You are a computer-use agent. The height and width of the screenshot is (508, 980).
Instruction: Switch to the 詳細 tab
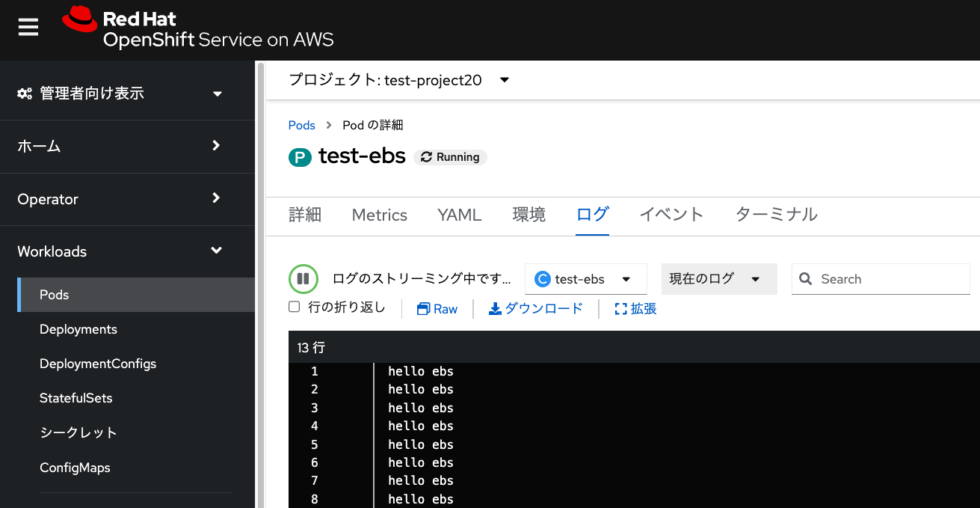click(305, 215)
